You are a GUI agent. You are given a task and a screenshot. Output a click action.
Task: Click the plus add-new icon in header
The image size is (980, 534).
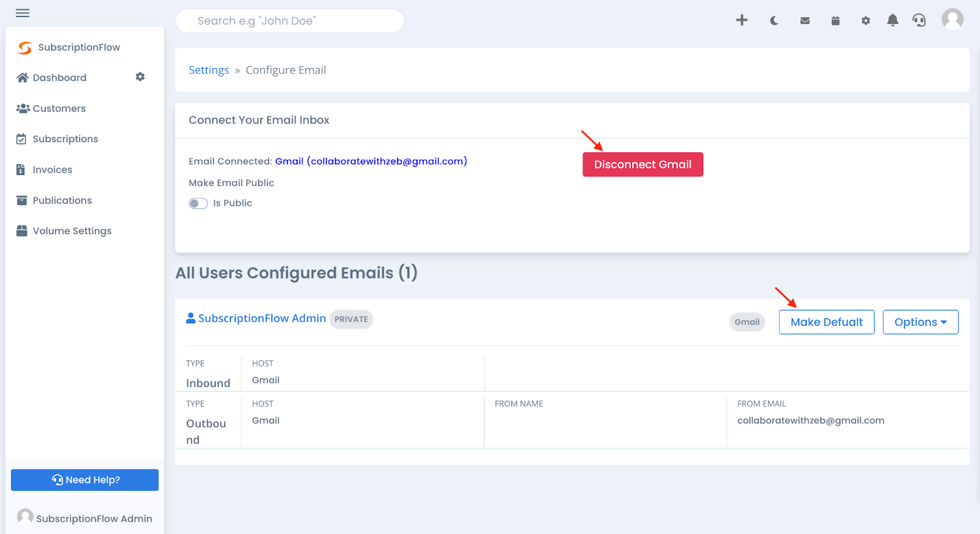pyautogui.click(x=742, y=20)
